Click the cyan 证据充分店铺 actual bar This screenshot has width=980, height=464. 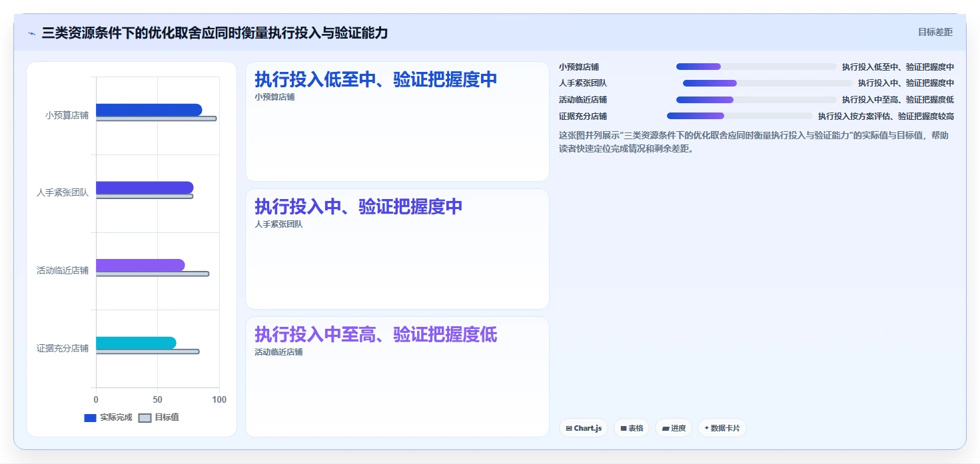coord(136,343)
